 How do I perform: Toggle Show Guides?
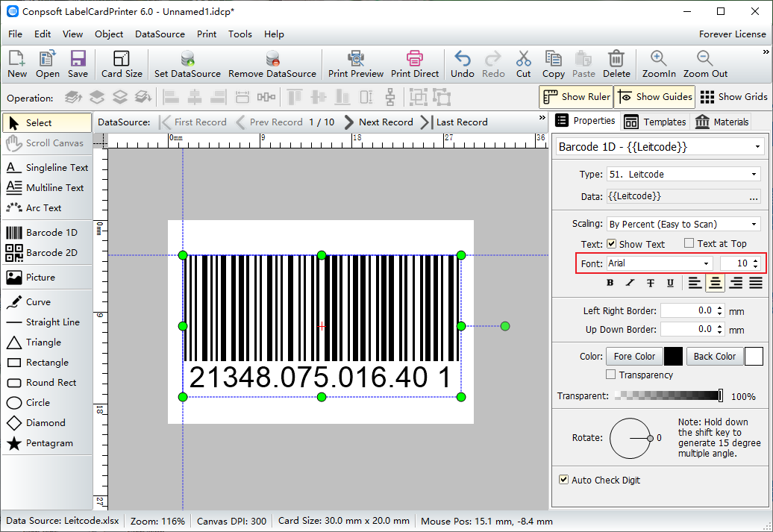(x=654, y=97)
